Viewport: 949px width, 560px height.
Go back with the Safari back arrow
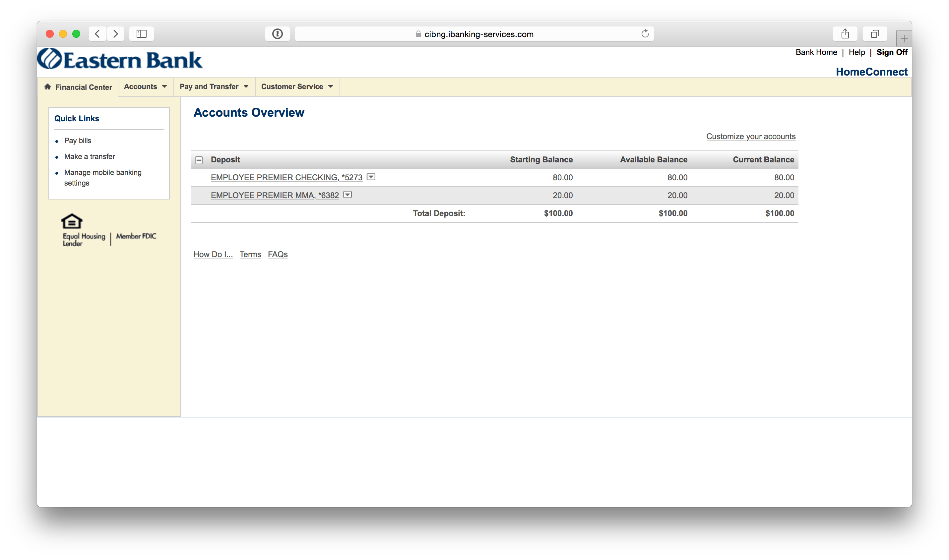coord(97,34)
